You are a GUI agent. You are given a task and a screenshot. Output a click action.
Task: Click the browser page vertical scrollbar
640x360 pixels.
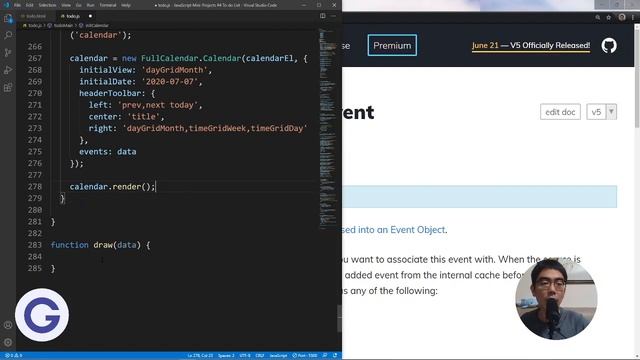pyautogui.click(x=637, y=76)
